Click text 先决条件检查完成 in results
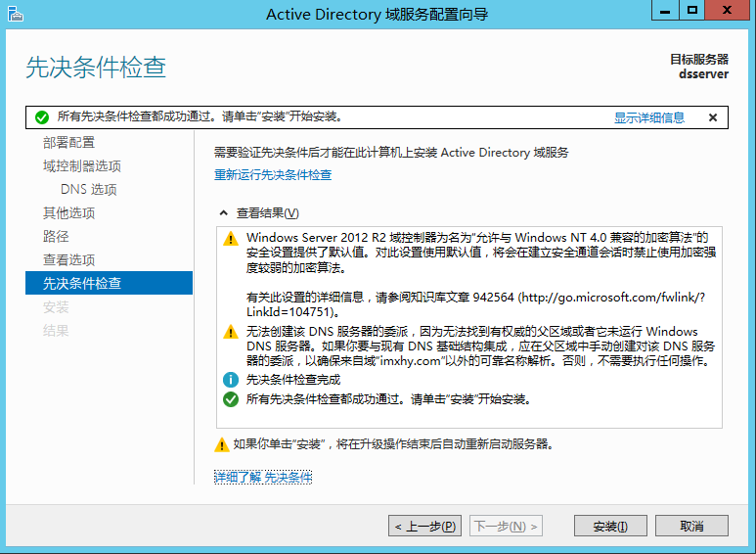The width and height of the screenshot is (756, 554). tap(293, 380)
